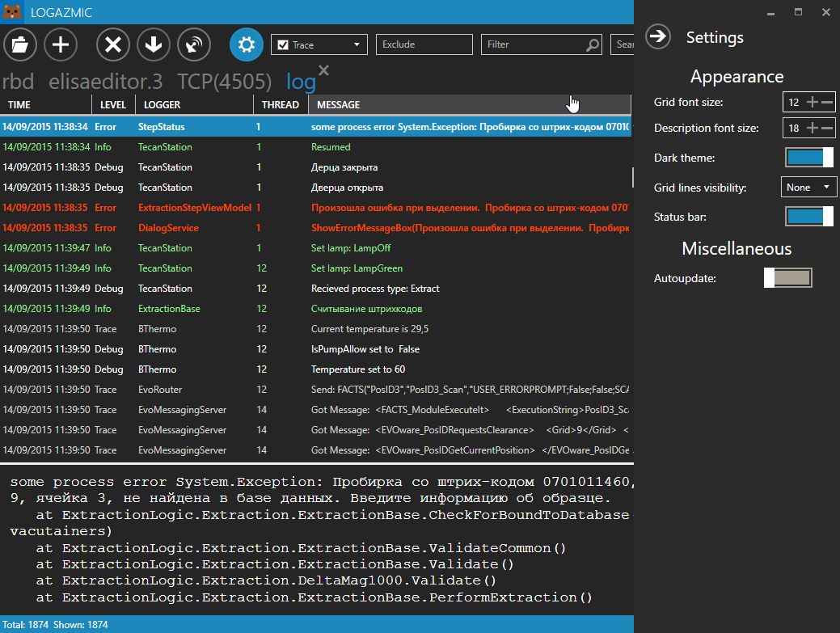Collapse Settings panel with arrow icon
Image resolution: width=840 pixels, height=633 pixels.
click(x=658, y=37)
